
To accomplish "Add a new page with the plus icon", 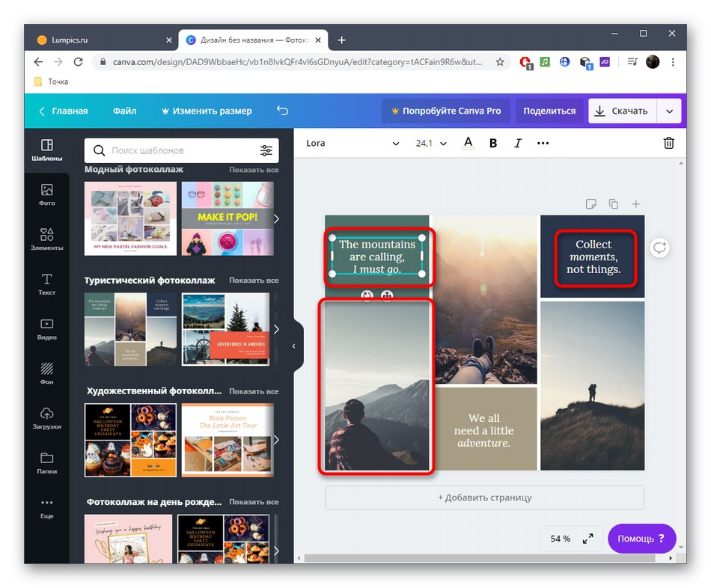I will pyautogui.click(x=635, y=204).
